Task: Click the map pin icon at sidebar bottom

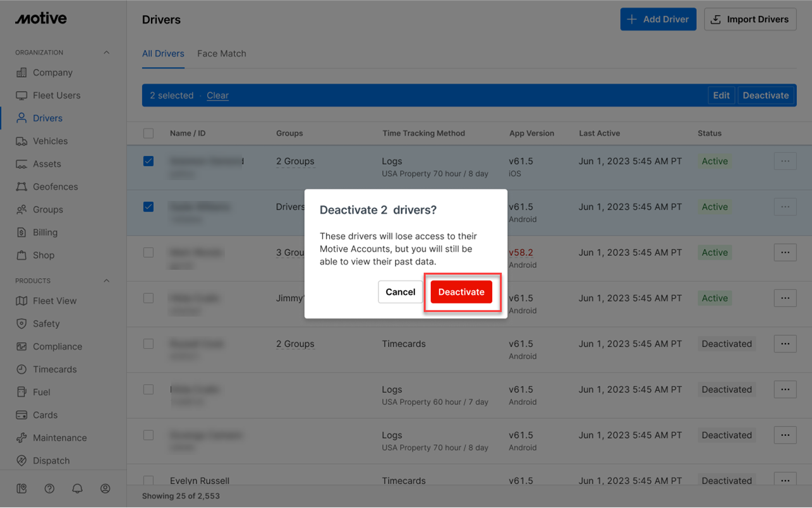Action: [x=21, y=488]
